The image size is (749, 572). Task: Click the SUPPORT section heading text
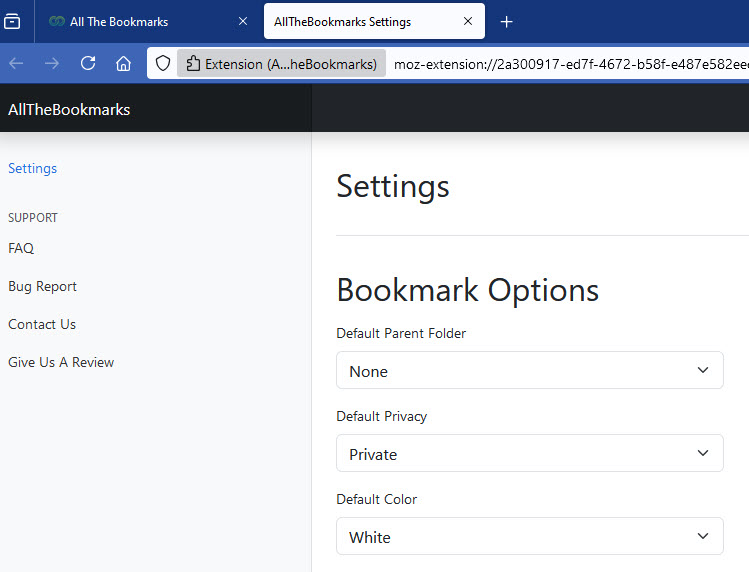pyautogui.click(x=32, y=218)
